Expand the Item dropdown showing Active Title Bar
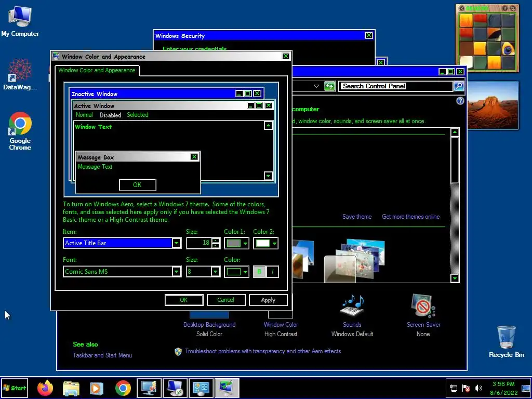The height and width of the screenshot is (399, 532). (x=177, y=243)
